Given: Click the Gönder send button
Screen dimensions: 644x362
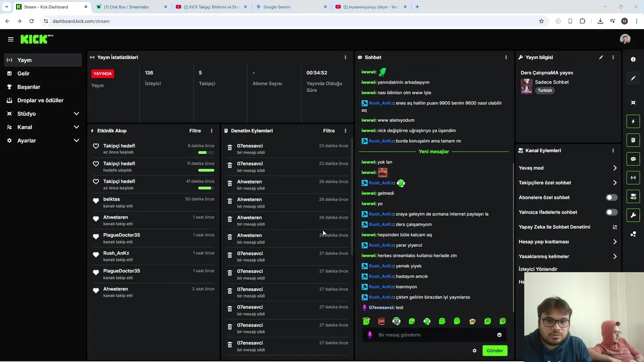Looking at the screenshot, I should click(495, 350).
